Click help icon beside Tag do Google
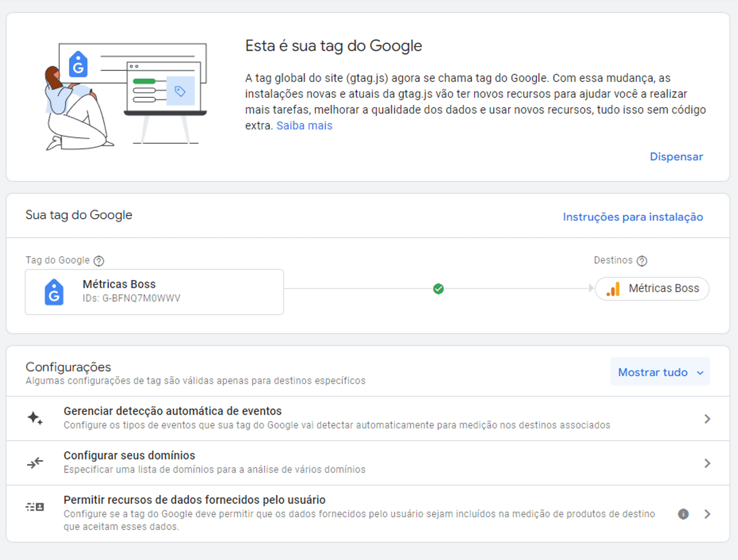 click(99, 261)
